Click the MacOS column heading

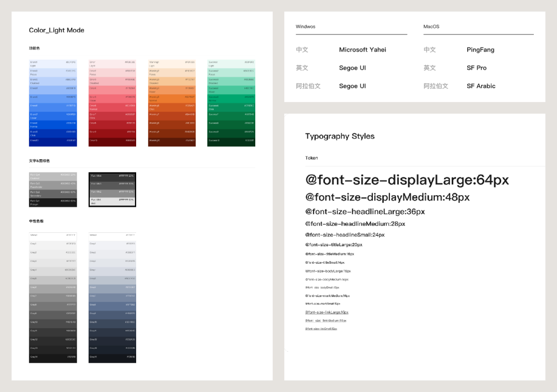coord(431,27)
